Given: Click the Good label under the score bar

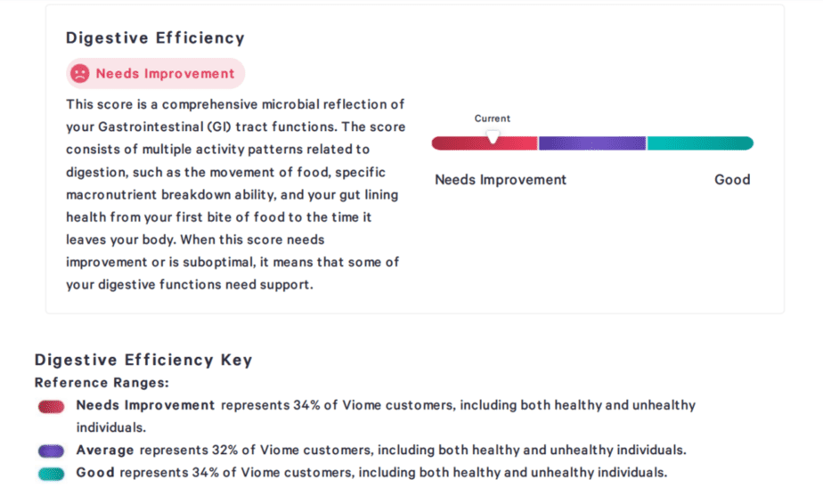Looking at the screenshot, I should point(732,180).
